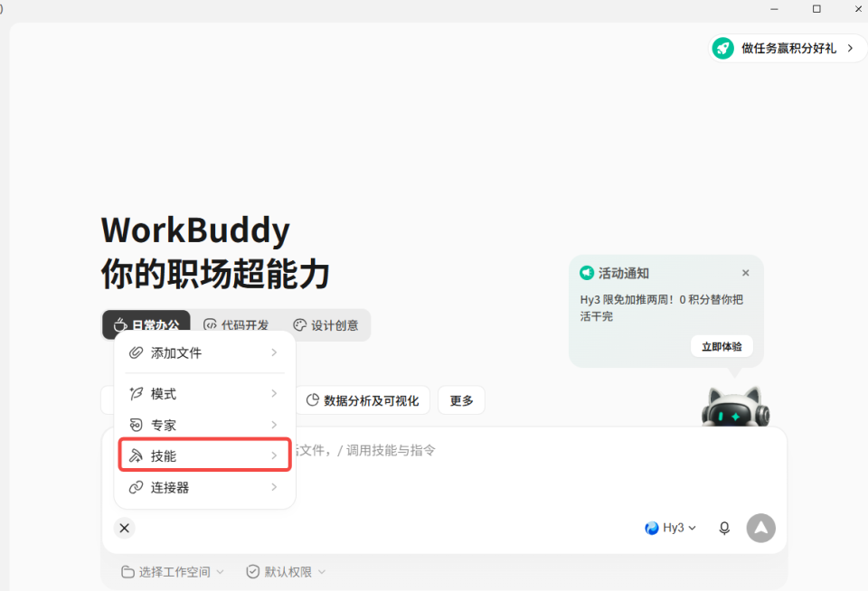Open 技能 menu entry

click(x=204, y=455)
